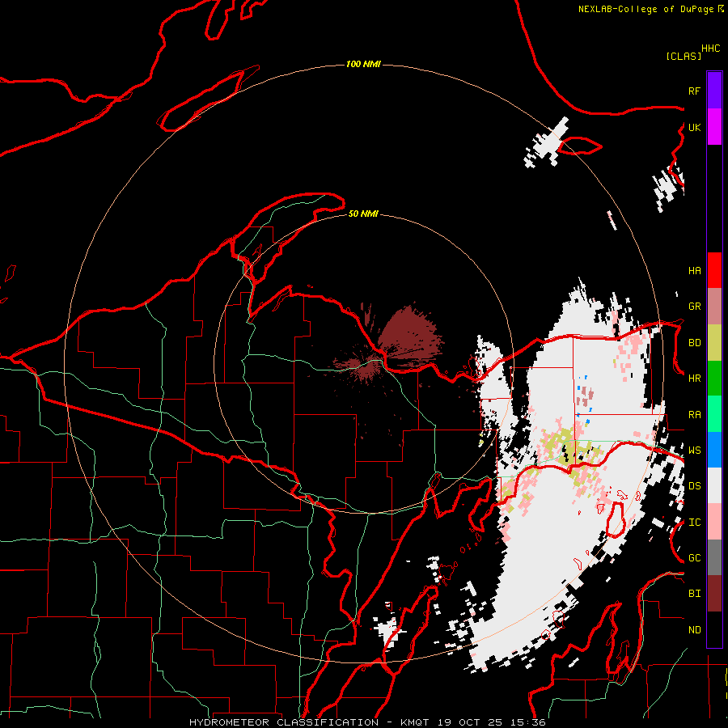Click the HHC product label
Screen dimensions: 728x728
click(710, 49)
